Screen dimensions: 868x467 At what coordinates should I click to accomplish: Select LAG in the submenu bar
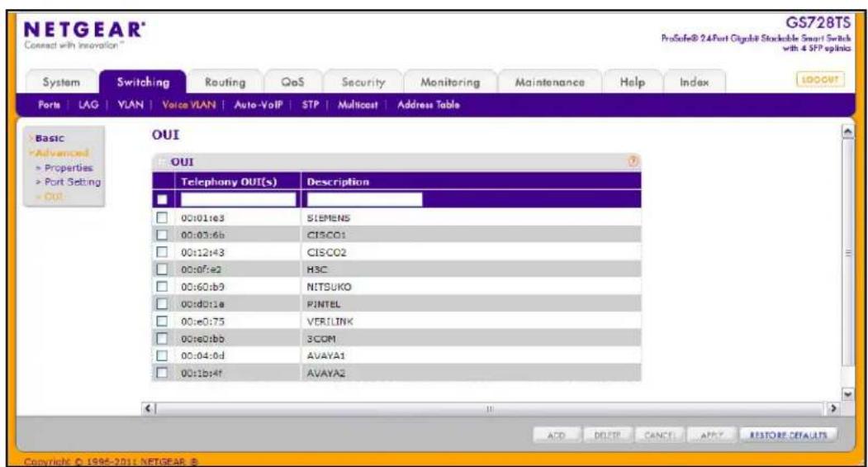(88, 105)
